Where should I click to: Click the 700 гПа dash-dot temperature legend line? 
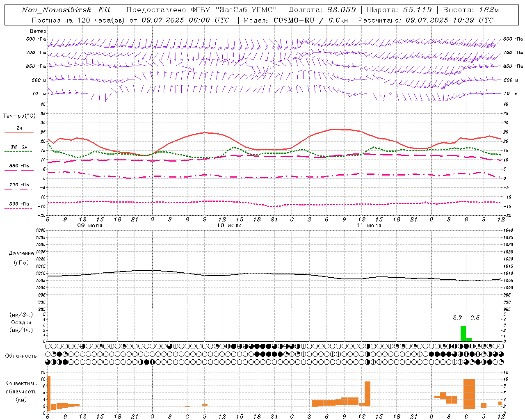point(18,189)
